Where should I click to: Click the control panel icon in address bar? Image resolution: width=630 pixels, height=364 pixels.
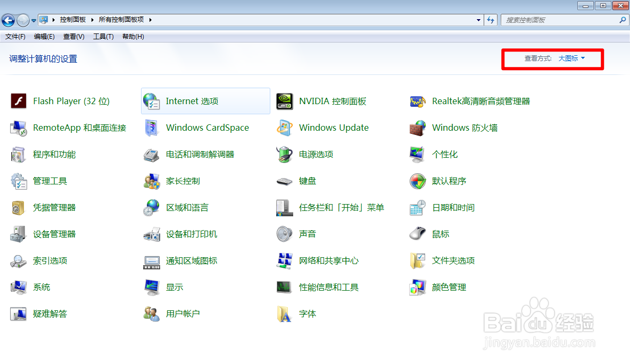(44, 20)
